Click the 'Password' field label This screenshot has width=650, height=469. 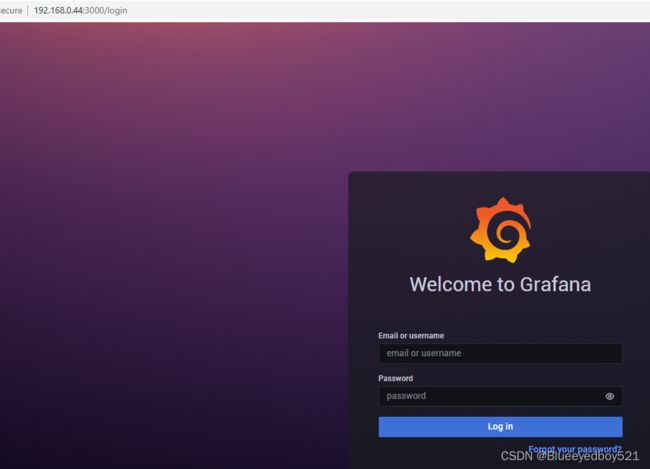[x=395, y=378]
